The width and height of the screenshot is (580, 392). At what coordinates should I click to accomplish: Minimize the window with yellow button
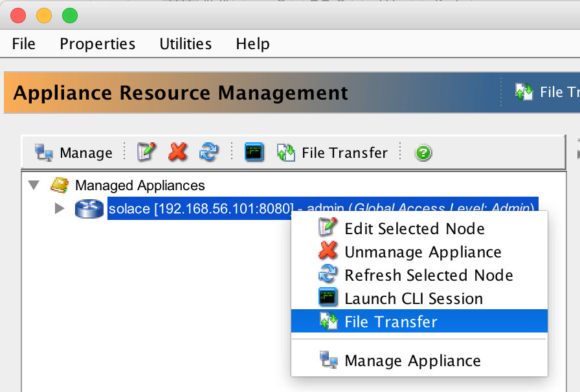click(44, 16)
